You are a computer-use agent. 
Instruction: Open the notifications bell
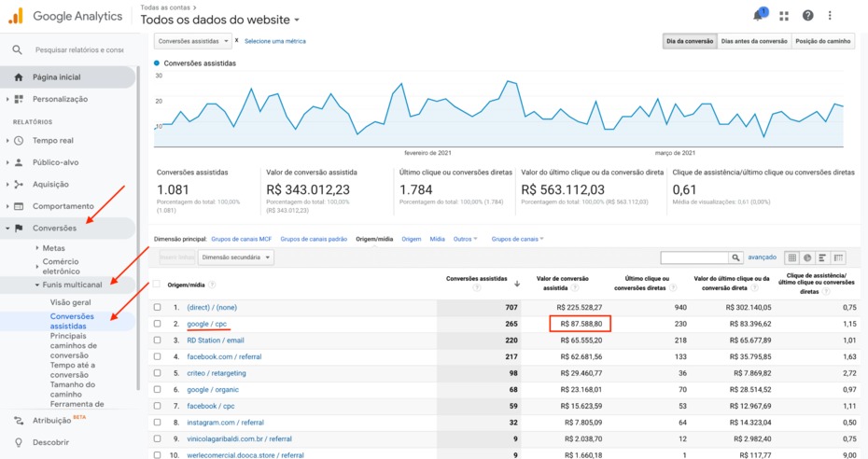tap(759, 16)
